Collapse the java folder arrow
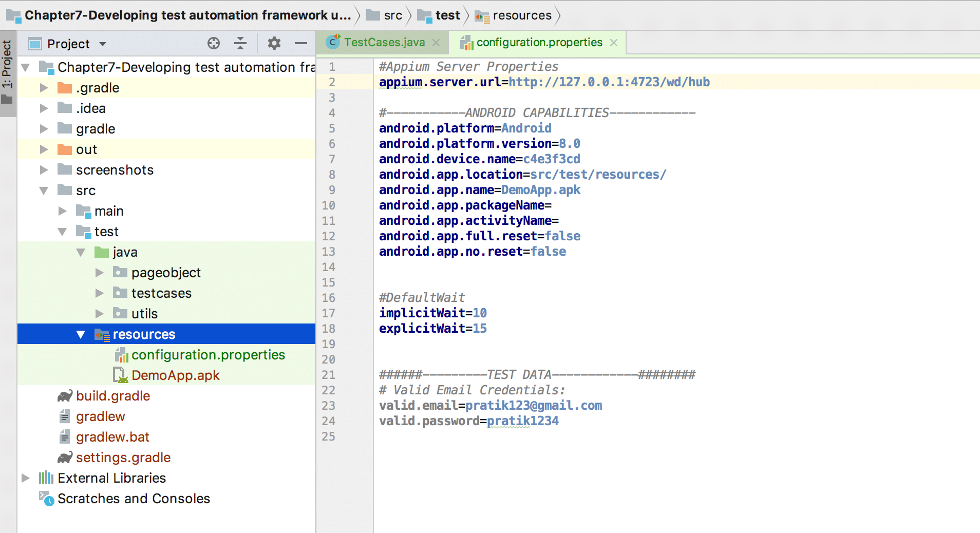 pos(81,252)
